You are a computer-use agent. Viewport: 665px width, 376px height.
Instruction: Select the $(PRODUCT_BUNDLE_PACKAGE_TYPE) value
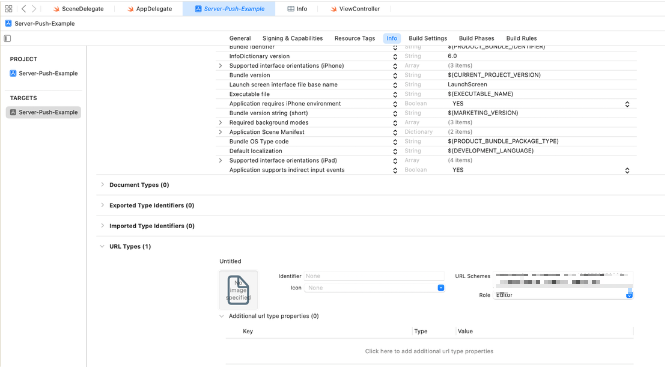pos(503,141)
